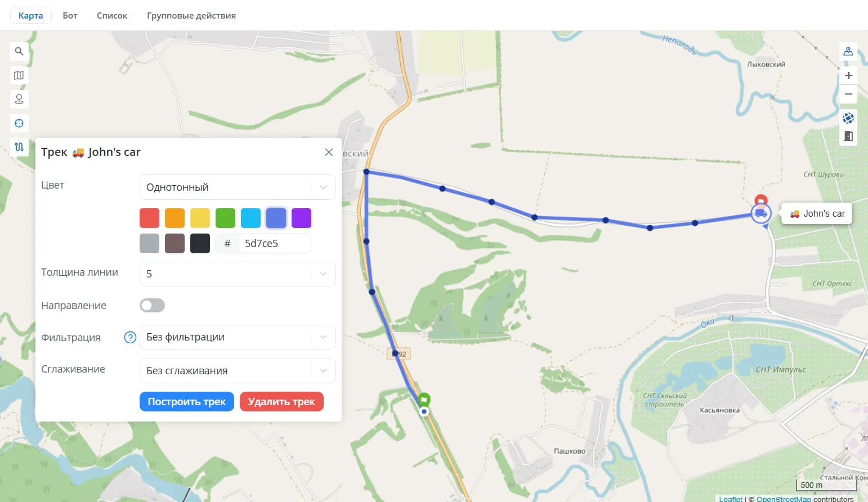Select the geofence marker icon in left sidebar

click(19, 99)
